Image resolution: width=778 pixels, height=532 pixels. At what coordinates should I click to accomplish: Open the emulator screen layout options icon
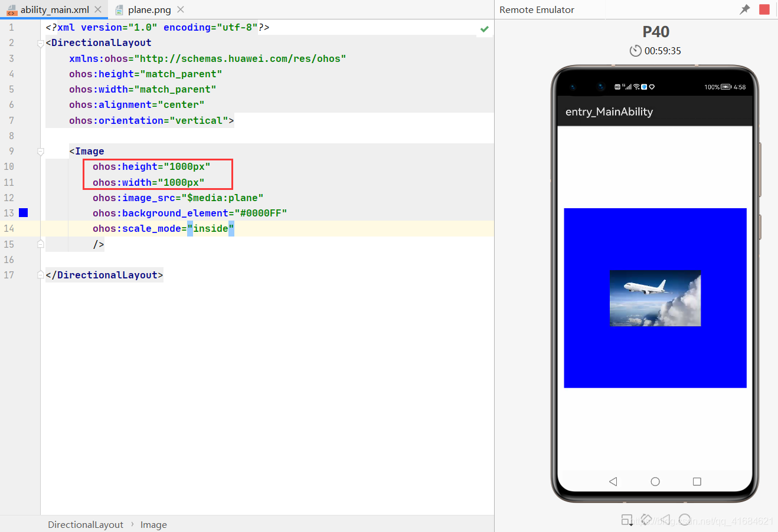pos(627,520)
